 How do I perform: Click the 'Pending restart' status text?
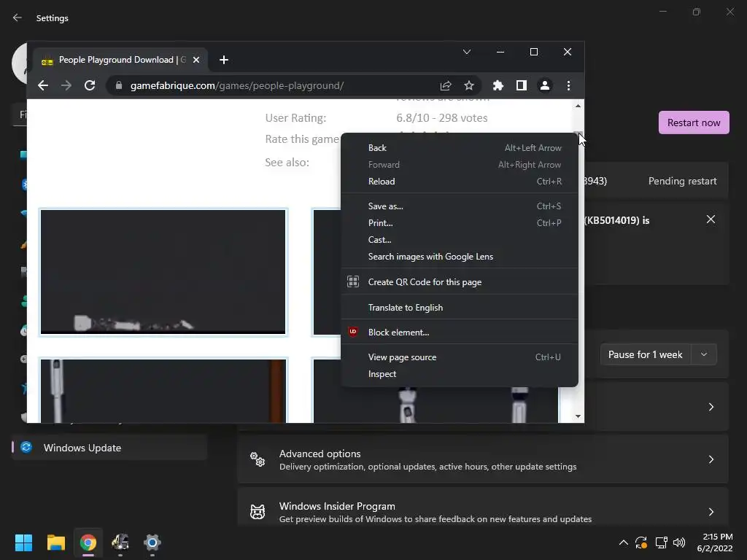pos(682,181)
